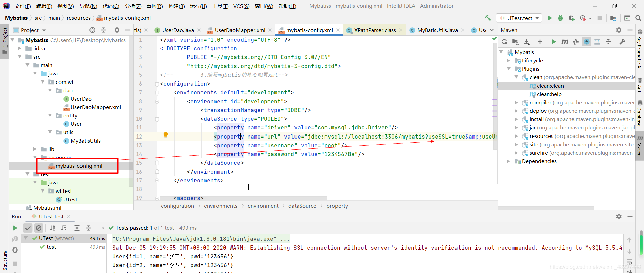Build project with the hammer icon
The width and height of the screenshot is (644, 273).
[488, 18]
